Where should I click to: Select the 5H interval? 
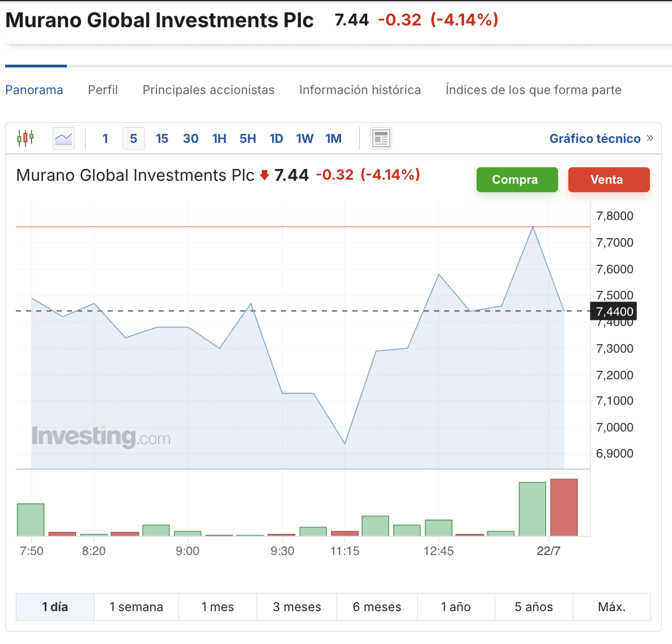(x=248, y=138)
